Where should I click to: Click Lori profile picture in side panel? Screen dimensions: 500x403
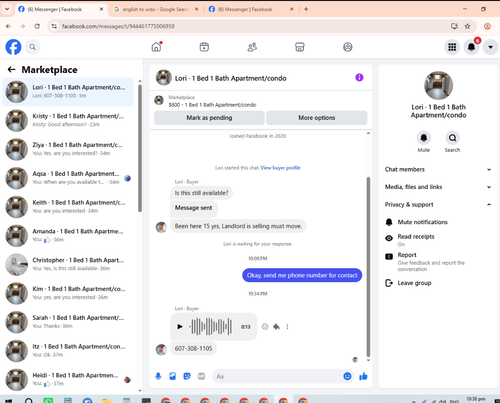438,85
